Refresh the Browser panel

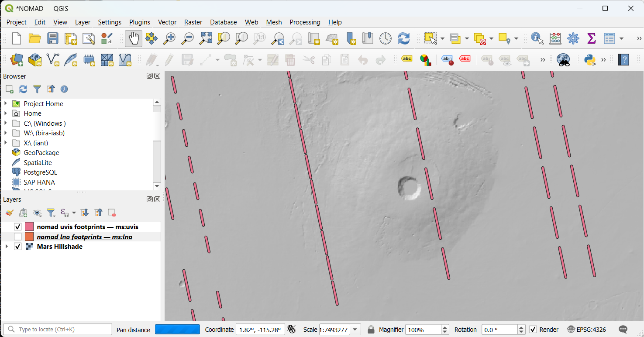tap(23, 89)
